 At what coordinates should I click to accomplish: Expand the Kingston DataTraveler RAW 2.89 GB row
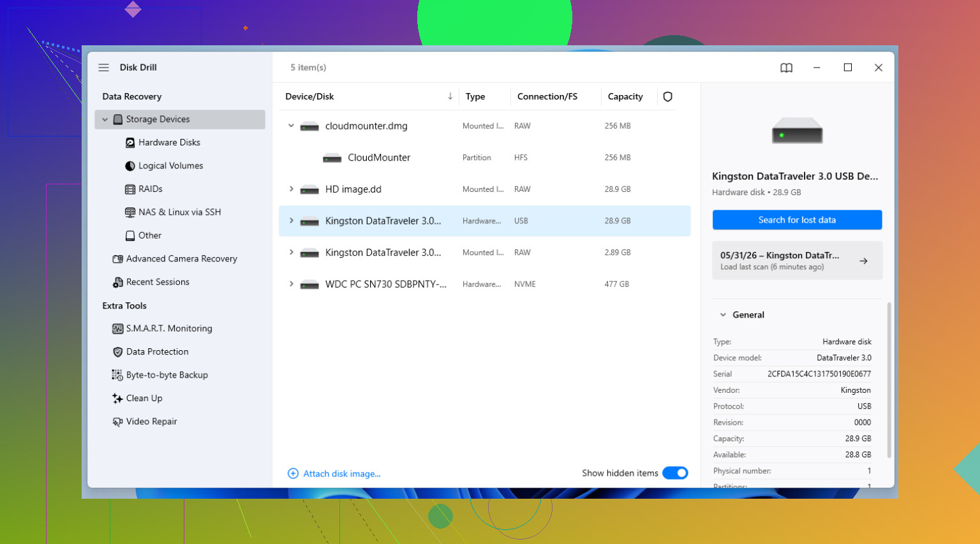(x=291, y=253)
